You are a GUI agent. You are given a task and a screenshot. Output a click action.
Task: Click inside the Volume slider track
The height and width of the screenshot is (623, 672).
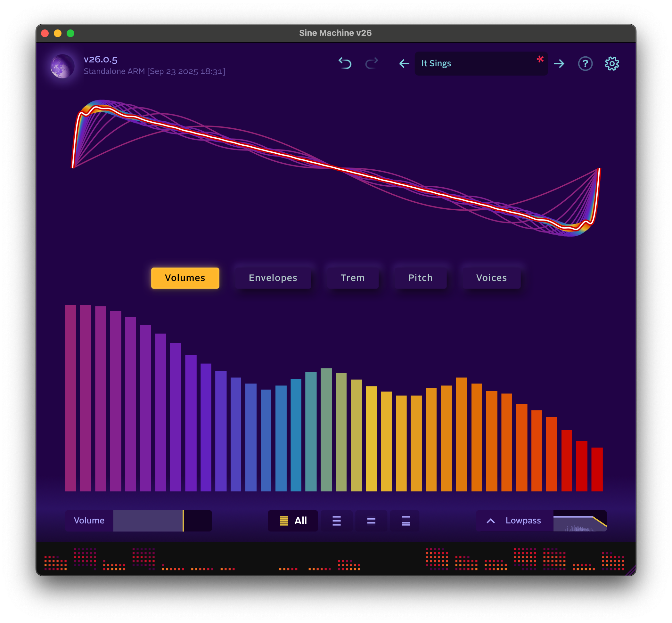[162, 521]
